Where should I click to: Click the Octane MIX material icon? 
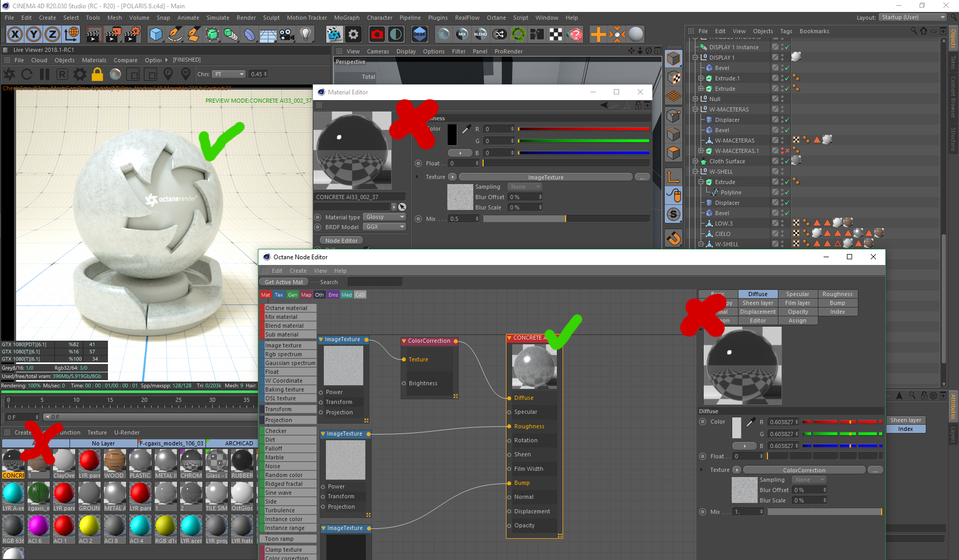point(462,35)
